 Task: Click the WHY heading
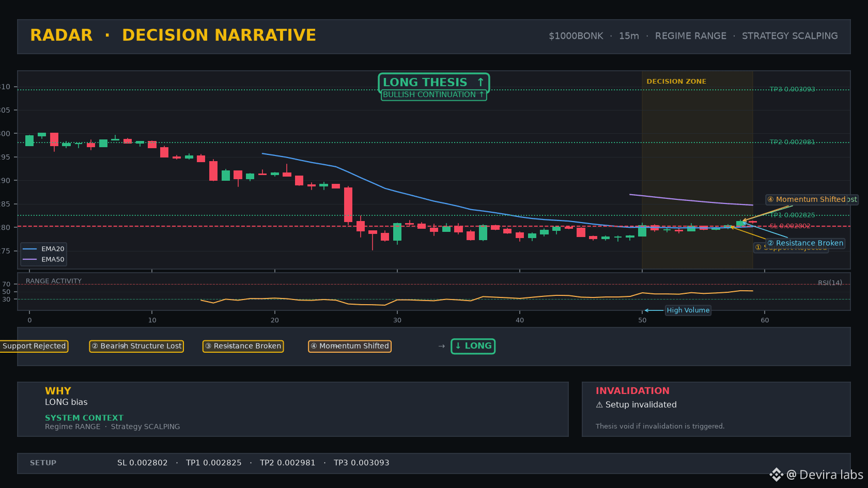[58, 391]
